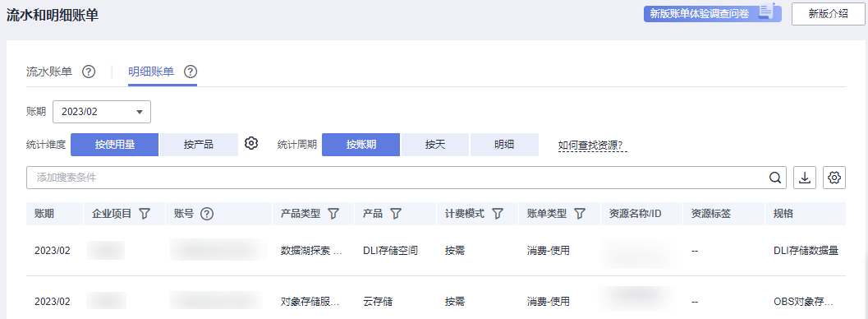Image resolution: width=868 pixels, height=319 pixels.
Task: Switch to 流水账单 tab
Action: [49, 72]
